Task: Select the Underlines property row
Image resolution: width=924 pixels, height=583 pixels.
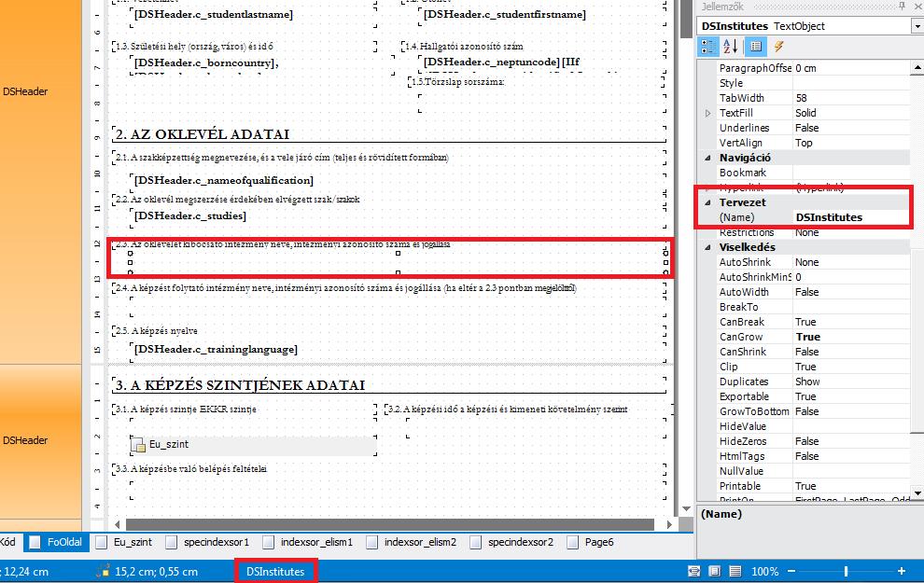Action: pos(813,128)
